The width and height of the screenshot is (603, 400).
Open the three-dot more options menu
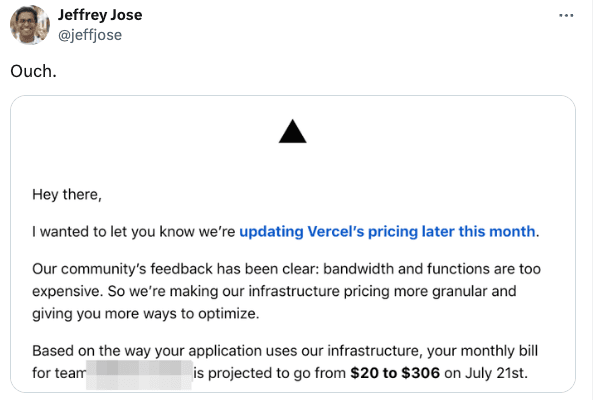click(x=566, y=15)
